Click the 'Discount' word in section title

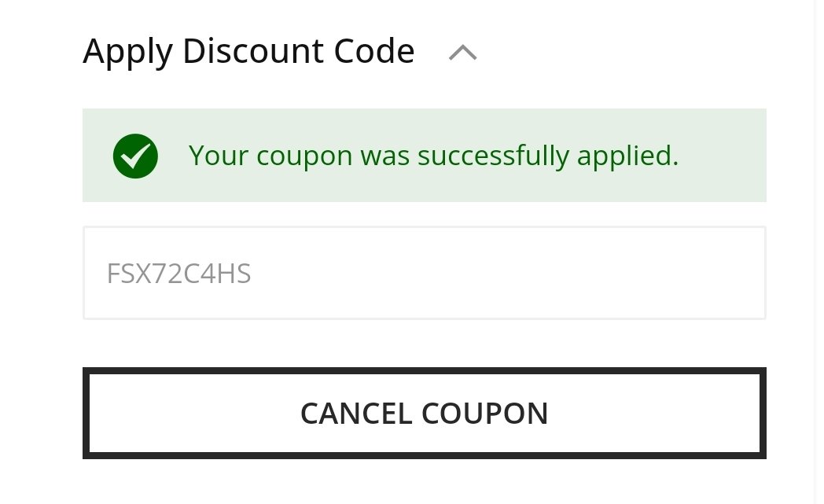pos(252,52)
